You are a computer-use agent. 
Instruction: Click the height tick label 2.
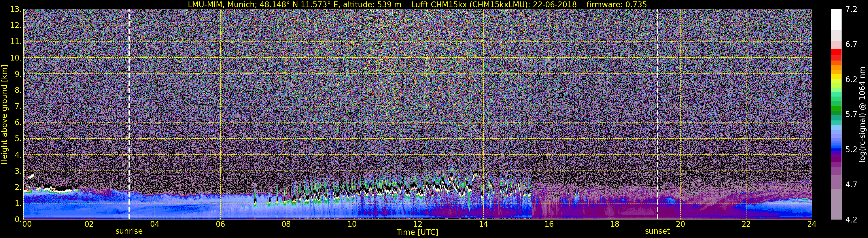[x=18, y=188]
